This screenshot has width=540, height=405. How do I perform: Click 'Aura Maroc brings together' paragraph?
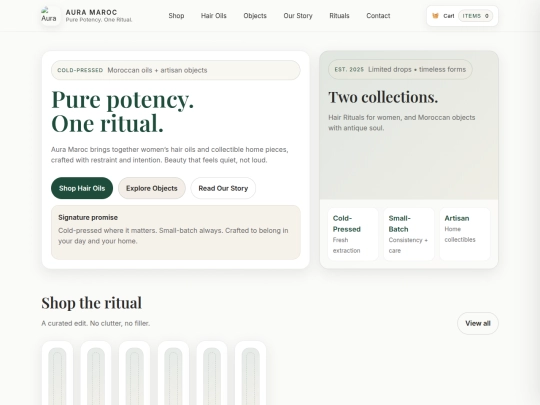(x=170, y=155)
